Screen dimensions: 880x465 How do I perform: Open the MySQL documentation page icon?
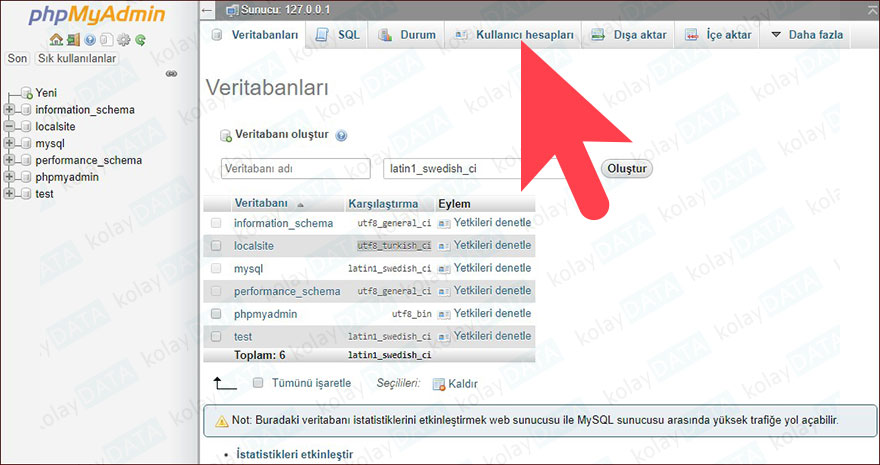(107, 40)
